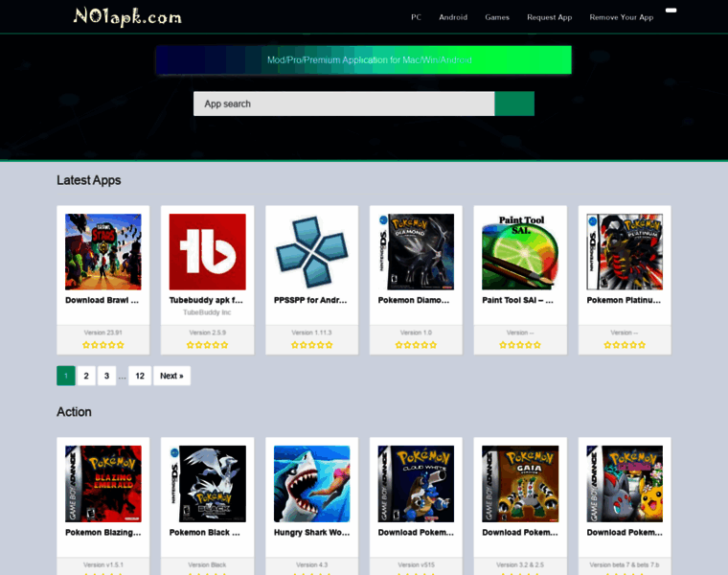Go to Next » page
728x575 pixels.
click(x=171, y=376)
